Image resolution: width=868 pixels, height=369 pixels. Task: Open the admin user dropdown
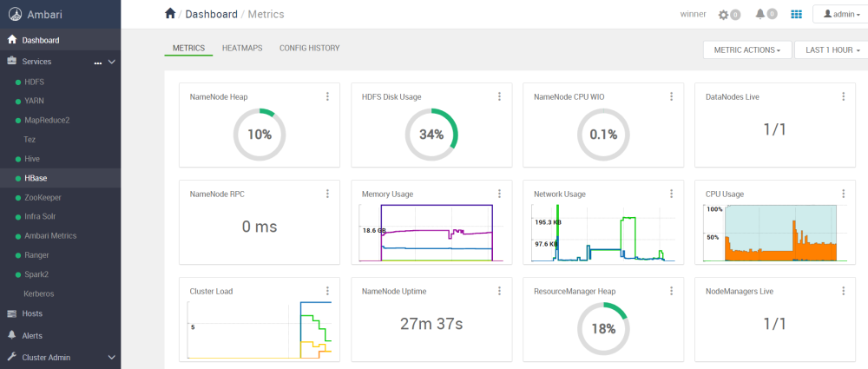tap(841, 15)
